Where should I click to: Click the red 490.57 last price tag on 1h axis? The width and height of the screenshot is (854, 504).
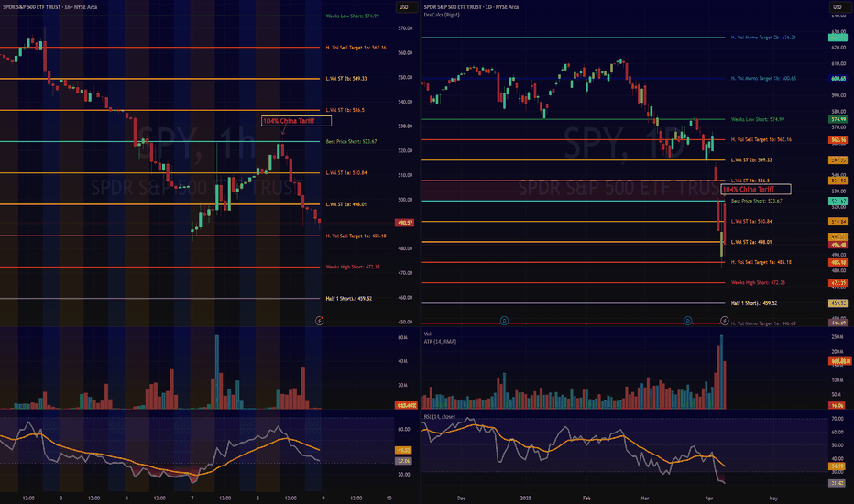click(x=404, y=223)
